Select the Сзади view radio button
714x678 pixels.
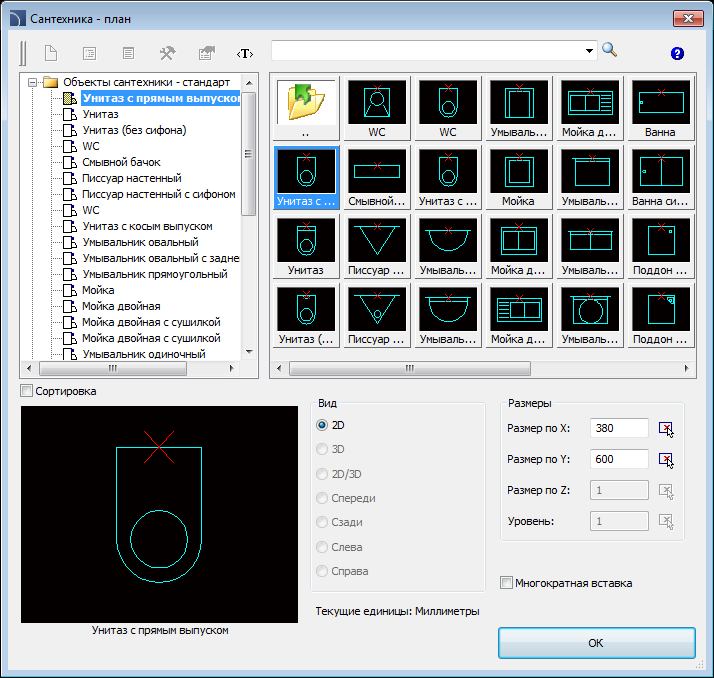tap(322, 522)
